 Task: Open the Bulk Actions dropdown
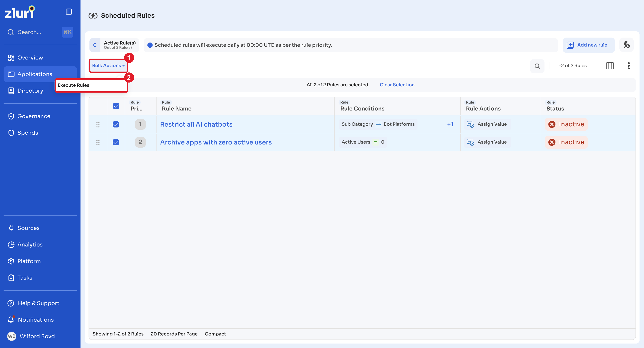tap(108, 66)
